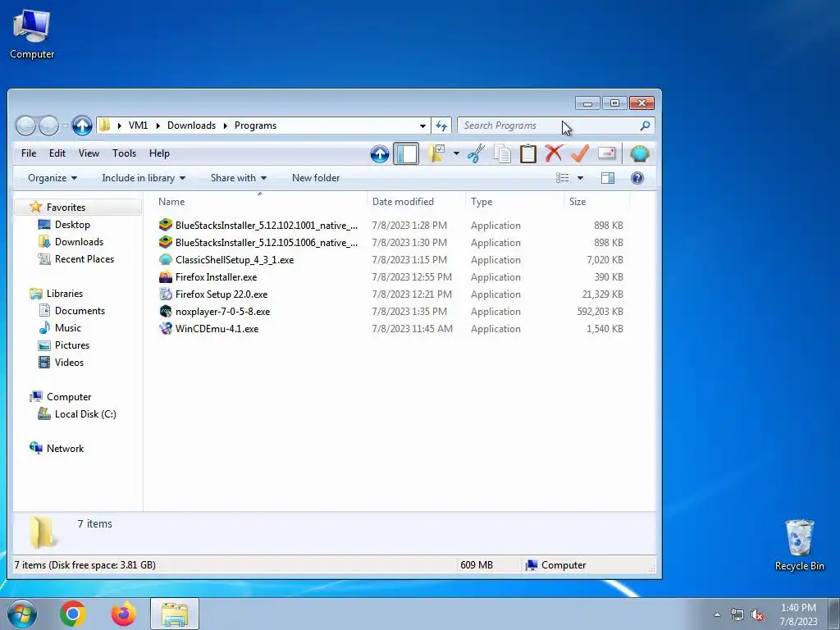The height and width of the screenshot is (630, 840).
Task: Open Include in library dropdown
Action: click(x=144, y=178)
